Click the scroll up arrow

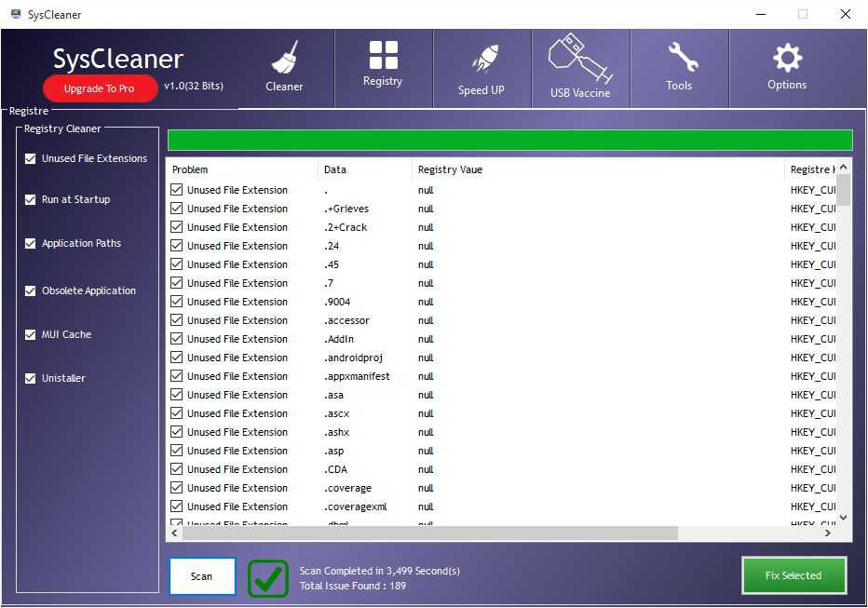pyautogui.click(x=843, y=167)
